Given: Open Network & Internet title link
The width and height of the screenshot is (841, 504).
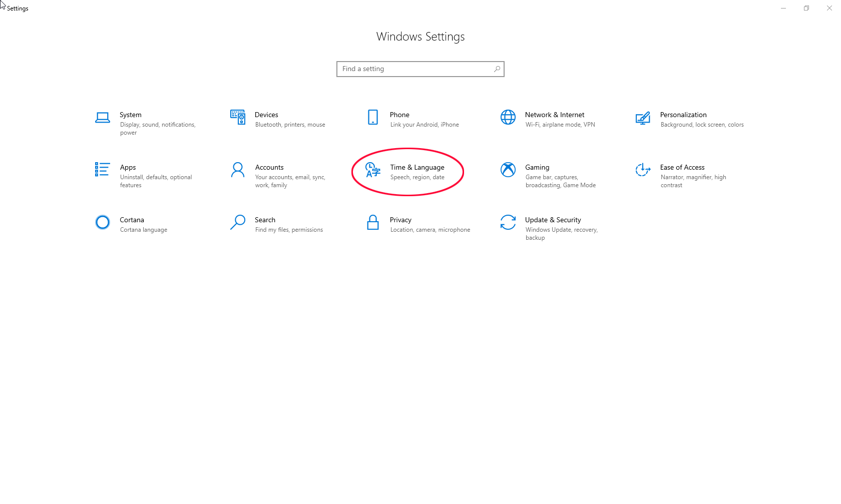Looking at the screenshot, I should point(555,115).
